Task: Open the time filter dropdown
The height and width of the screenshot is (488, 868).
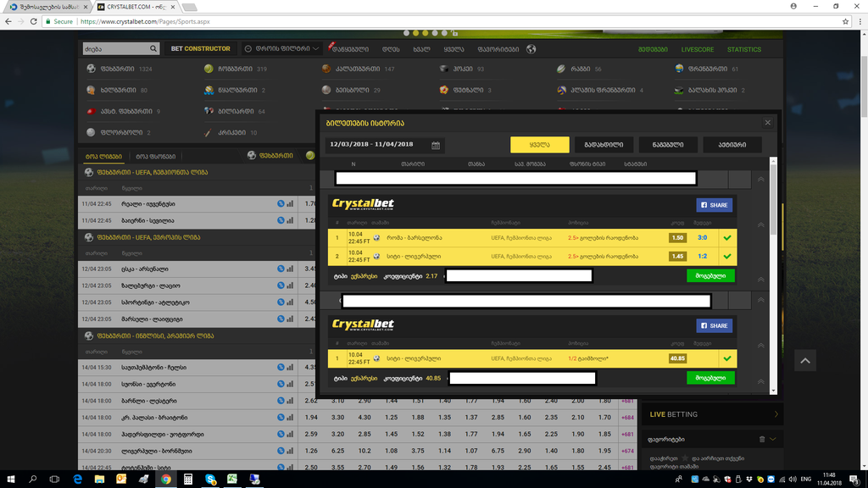Action: (x=281, y=49)
